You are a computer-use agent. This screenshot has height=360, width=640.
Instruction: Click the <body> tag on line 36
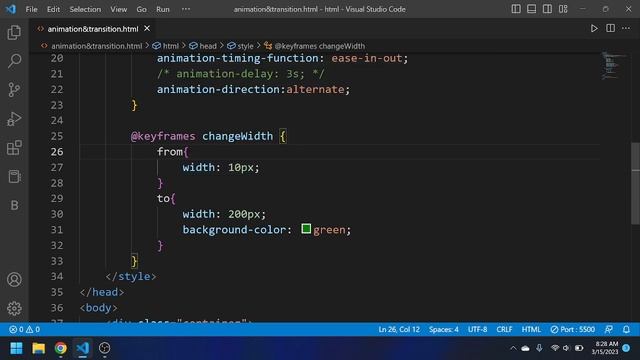tap(98, 308)
